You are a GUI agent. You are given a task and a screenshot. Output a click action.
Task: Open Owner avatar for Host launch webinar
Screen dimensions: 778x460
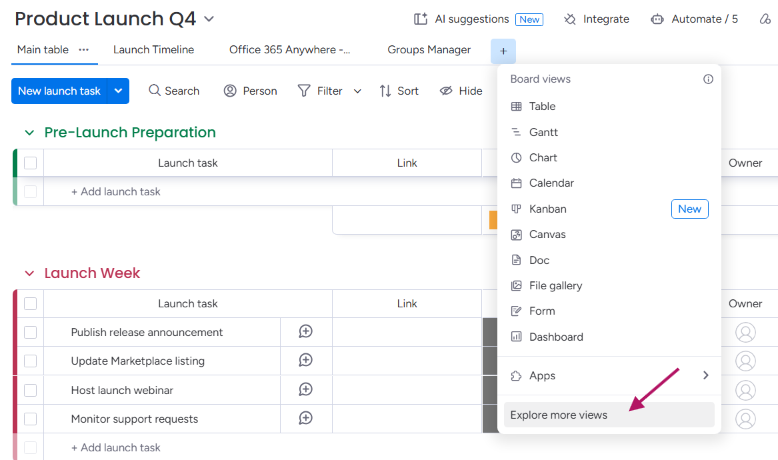[x=745, y=390]
